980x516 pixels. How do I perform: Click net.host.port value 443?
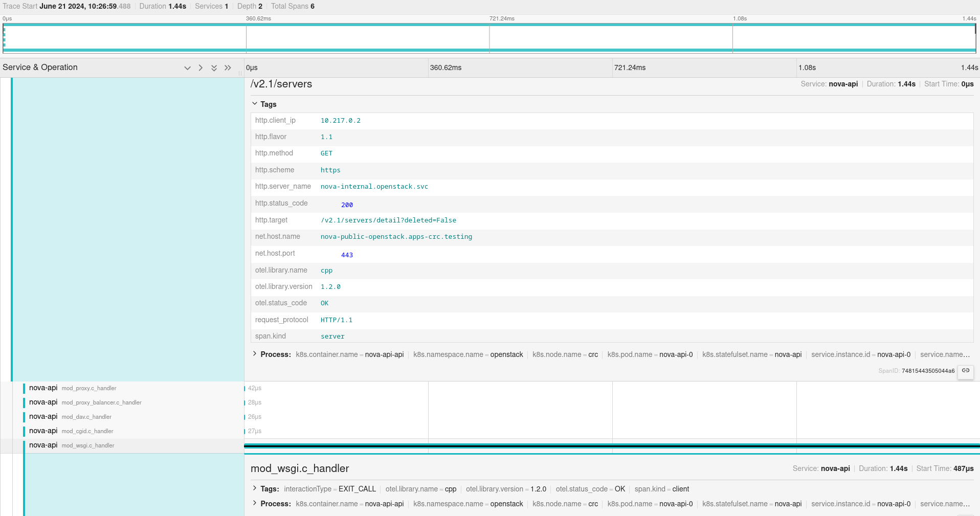pyautogui.click(x=347, y=255)
